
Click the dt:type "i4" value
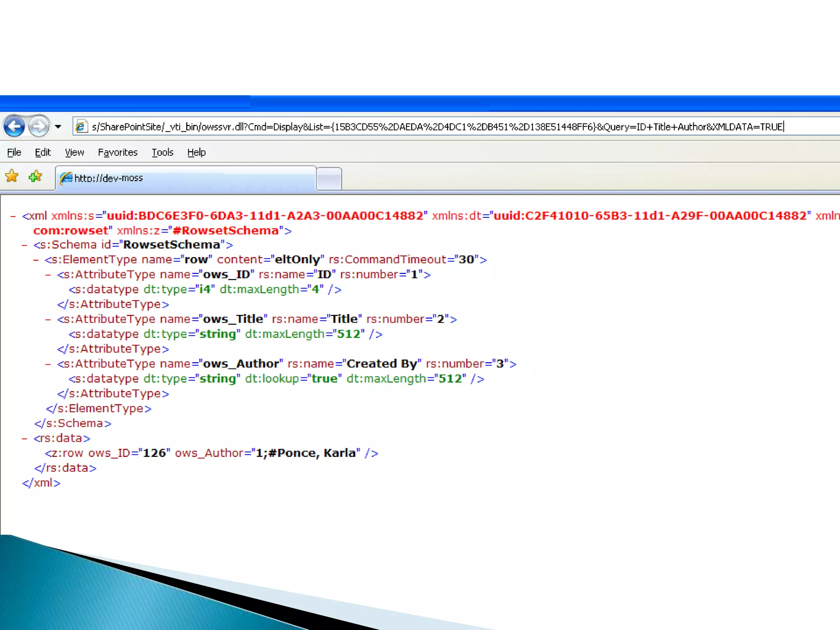[x=205, y=289]
